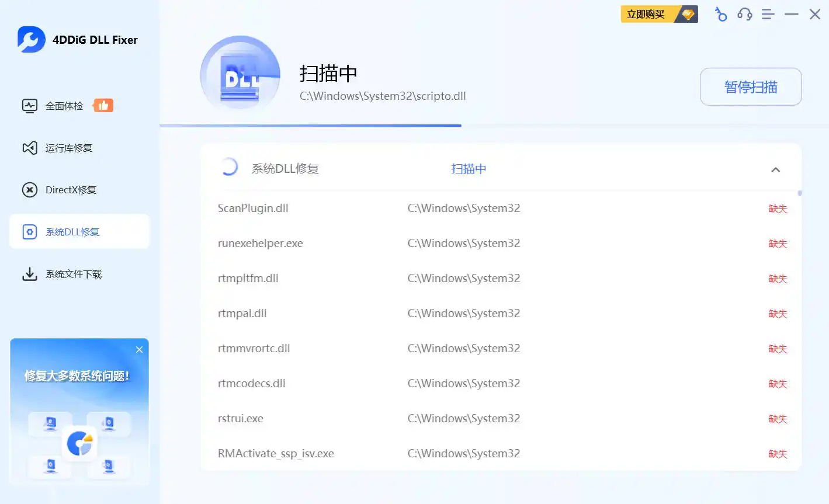This screenshot has height=504, width=829.
Task: Click the 运行库修复 sidebar icon
Action: pyautogui.click(x=30, y=148)
